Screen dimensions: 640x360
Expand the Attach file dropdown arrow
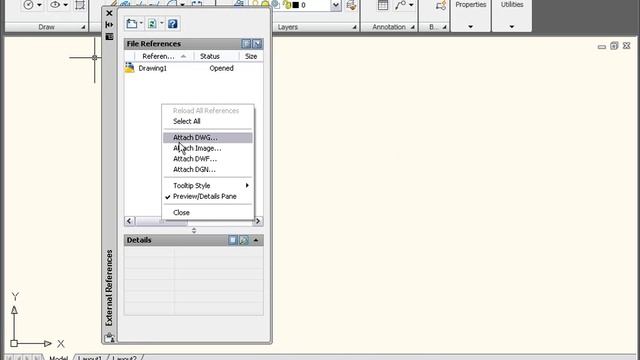click(x=141, y=24)
